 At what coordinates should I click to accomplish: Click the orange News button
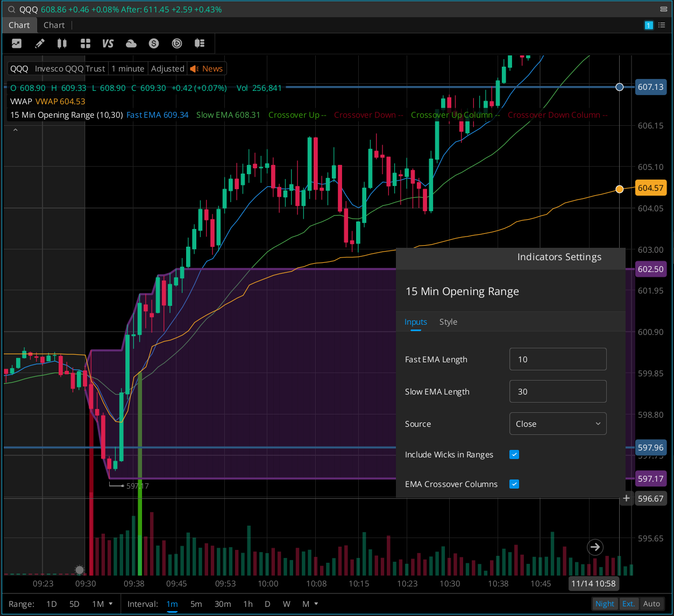click(207, 69)
